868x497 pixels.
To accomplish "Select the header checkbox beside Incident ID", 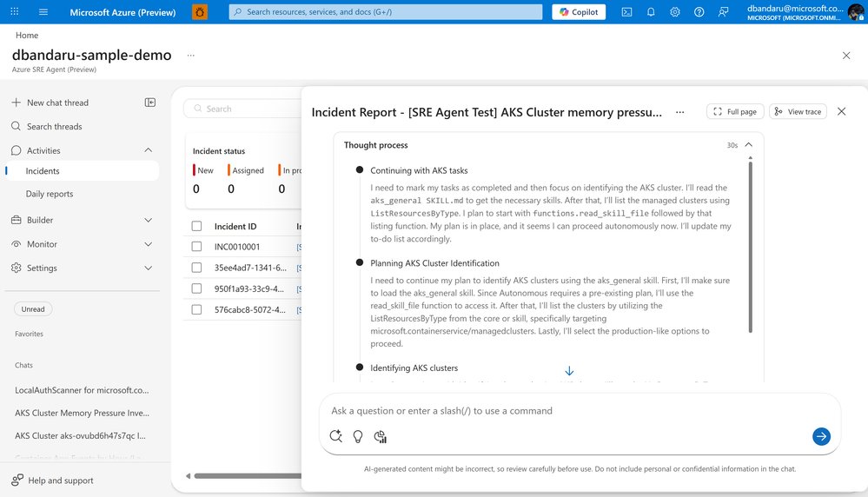I will click(x=196, y=226).
